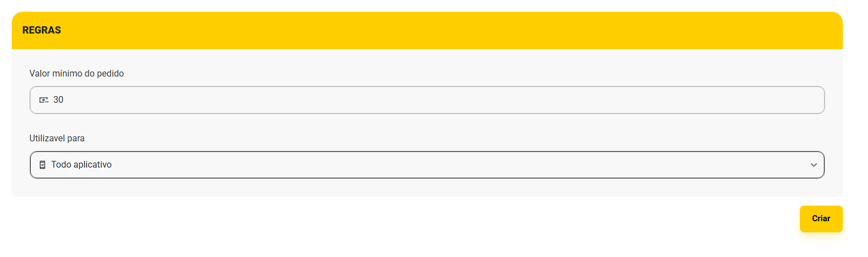This screenshot has width=868, height=257.
Task: Expand the Utilizavel para options list
Action: 559,165
